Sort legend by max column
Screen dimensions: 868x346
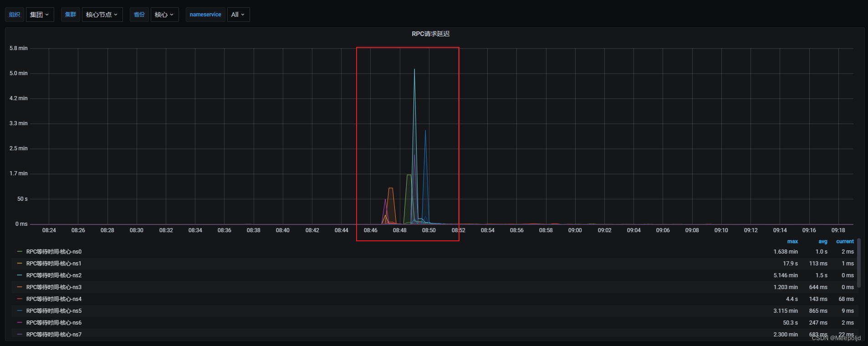792,242
